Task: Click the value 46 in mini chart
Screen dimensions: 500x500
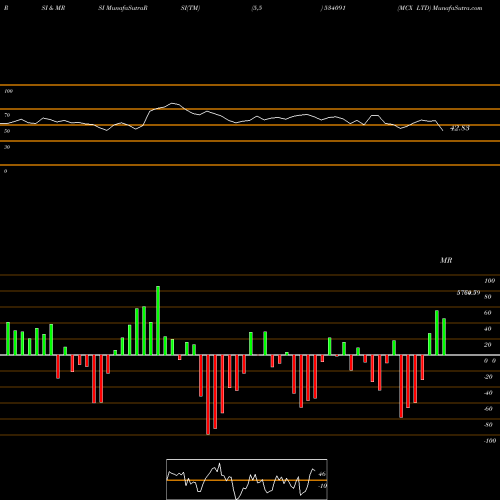Action: tap(322, 474)
